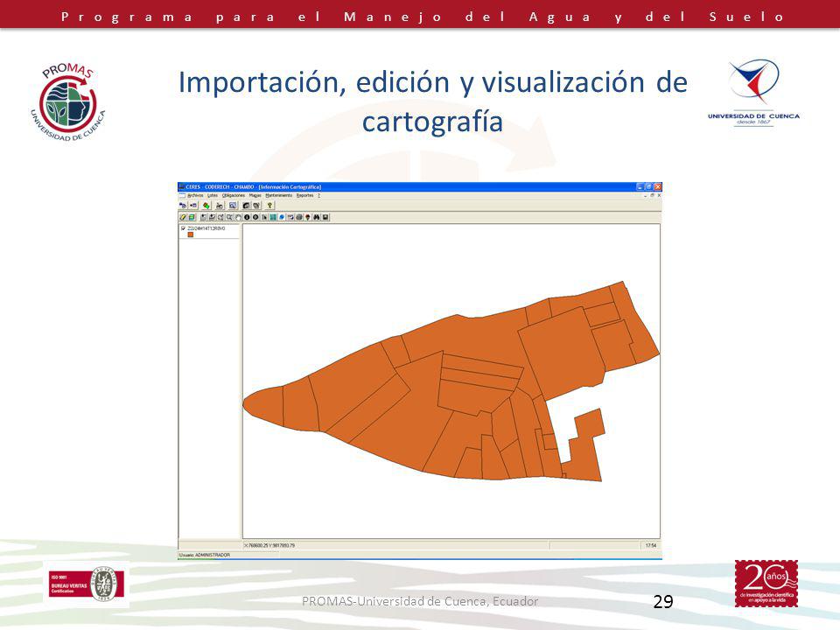Screen dimensions: 840x630
Task: Click the binoculars search icon
Action: (x=316, y=218)
